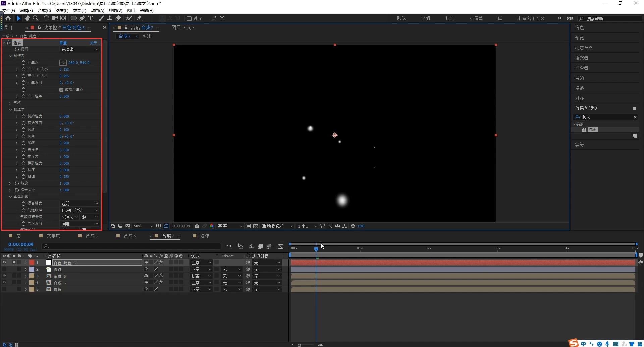Toggle the fx effect switch beside 泡沫
Viewport: 644px width, 347px height.
(x=9, y=43)
